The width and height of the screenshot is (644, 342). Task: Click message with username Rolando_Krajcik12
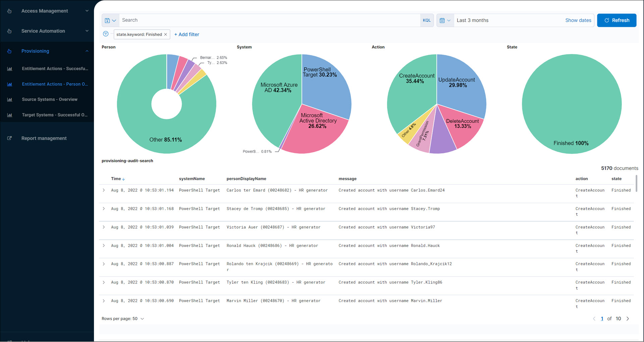[x=395, y=264]
